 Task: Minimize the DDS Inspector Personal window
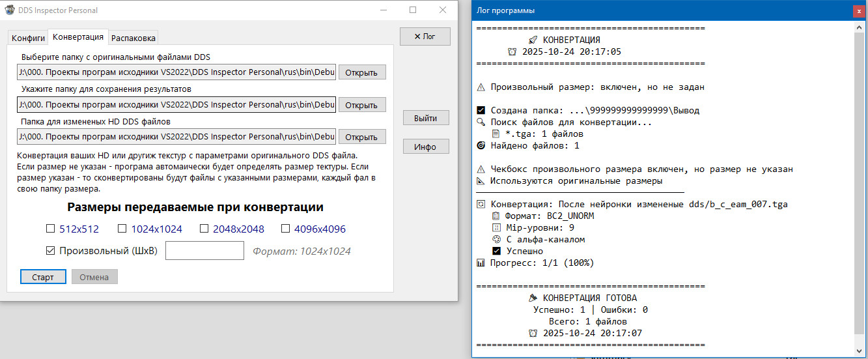pyautogui.click(x=383, y=10)
